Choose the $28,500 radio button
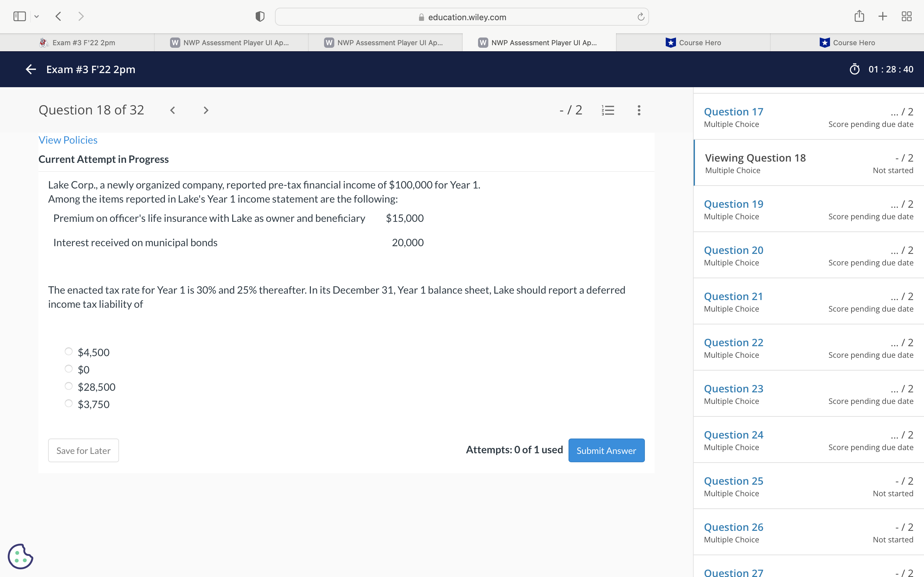924x577 pixels. [x=69, y=386]
